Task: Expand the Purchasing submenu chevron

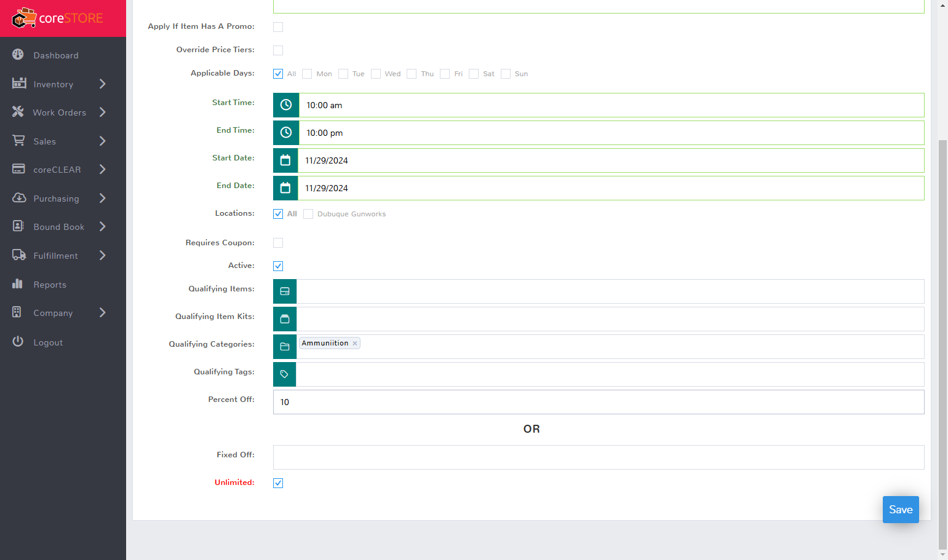Action: (103, 198)
